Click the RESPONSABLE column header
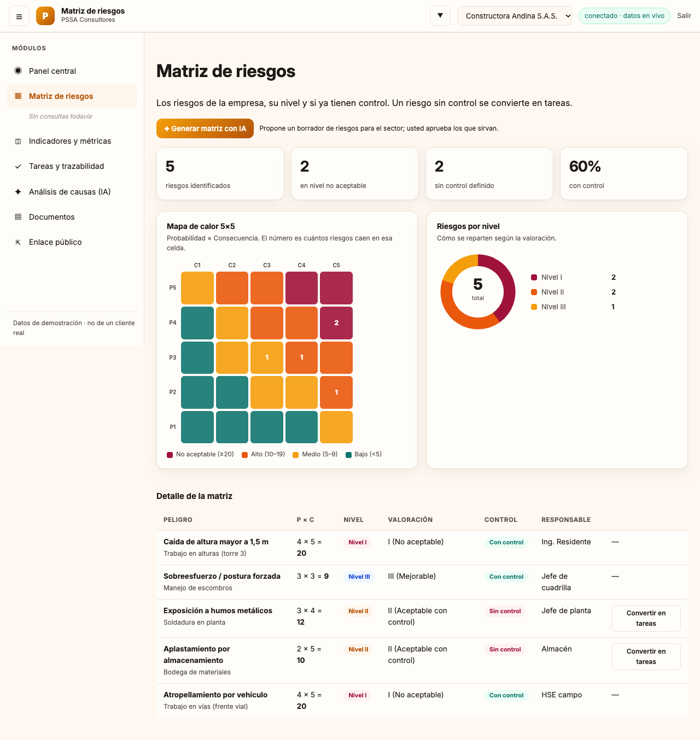The height and width of the screenshot is (740, 700). coord(566,520)
